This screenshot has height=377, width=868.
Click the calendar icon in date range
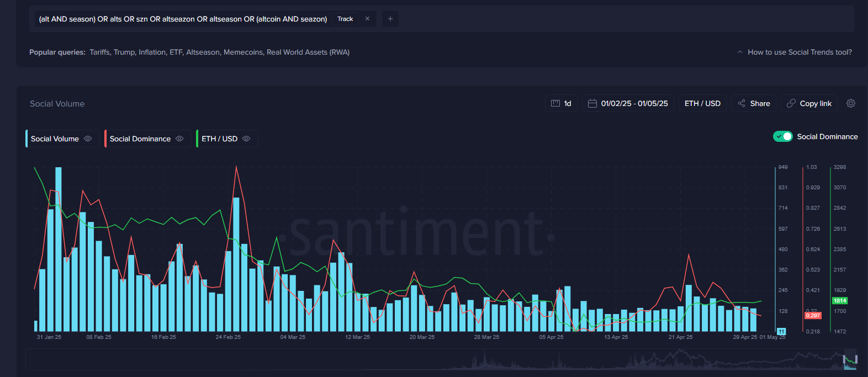(x=592, y=103)
